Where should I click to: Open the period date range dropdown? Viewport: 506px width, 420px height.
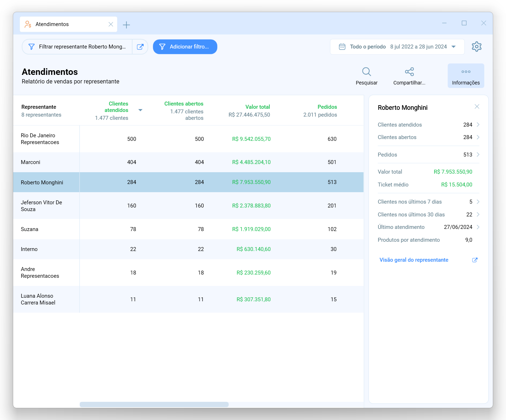[x=397, y=47]
